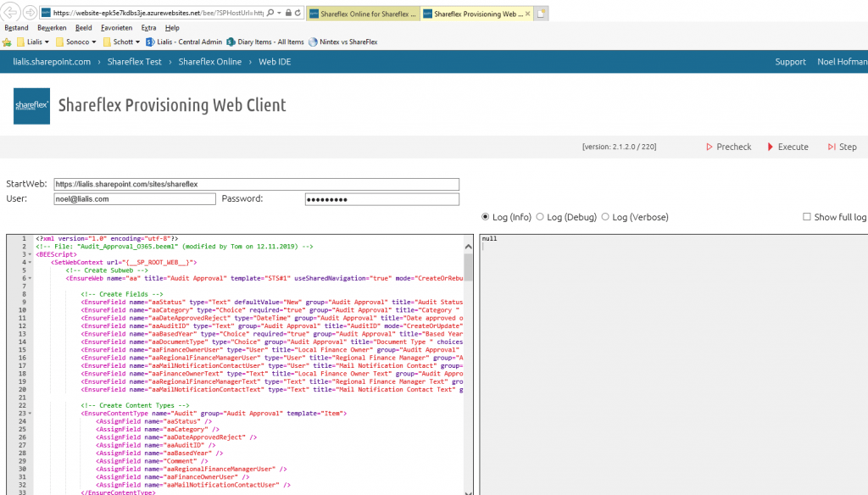
Task: Click the Step button label
Action: (x=848, y=147)
